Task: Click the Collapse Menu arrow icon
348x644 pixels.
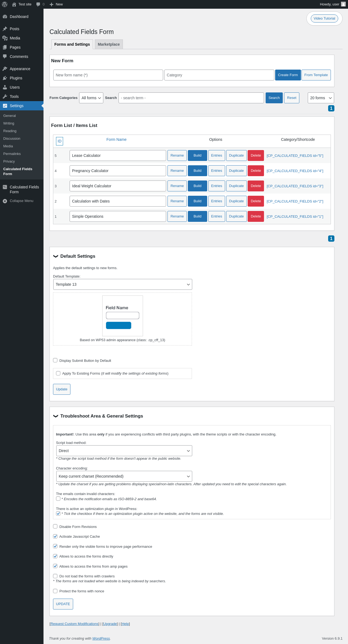Action: pos(5,201)
